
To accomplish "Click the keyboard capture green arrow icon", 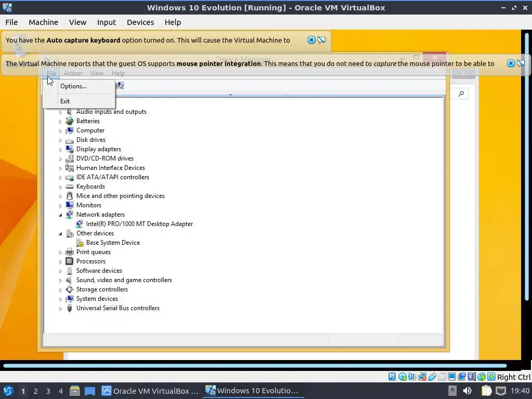I will click(x=491, y=377).
